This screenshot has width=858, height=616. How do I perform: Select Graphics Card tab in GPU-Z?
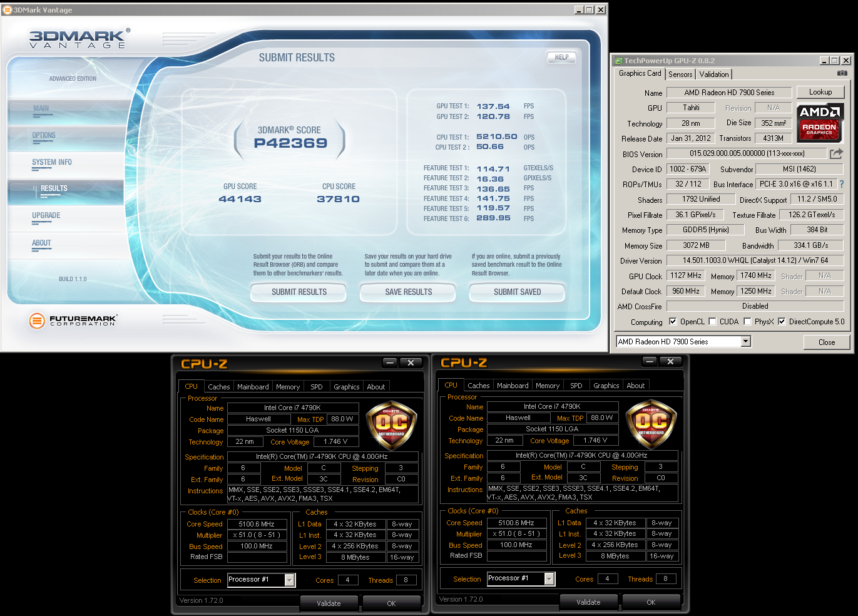(x=640, y=73)
